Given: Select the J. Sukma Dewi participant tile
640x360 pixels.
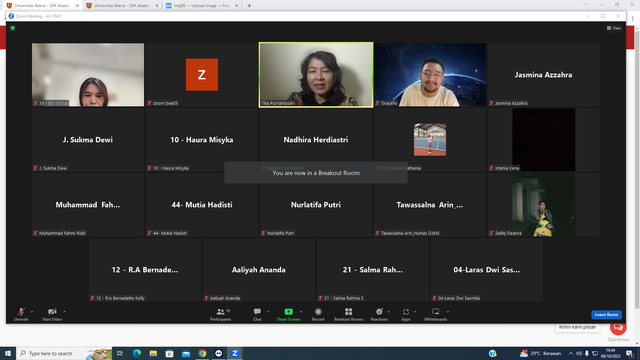Looking at the screenshot, I should (88, 140).
